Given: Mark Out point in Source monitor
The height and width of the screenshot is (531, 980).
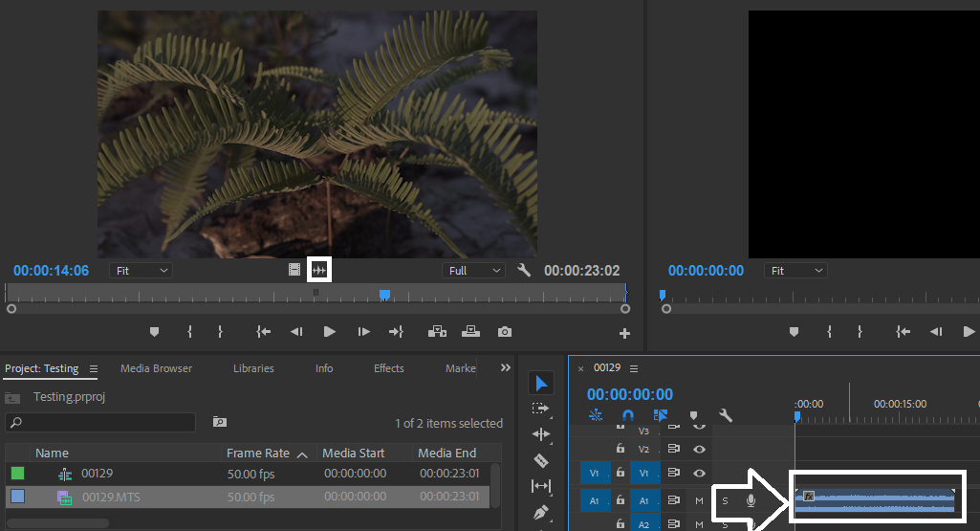Looking at the screenshot, I should coord(220,332).
